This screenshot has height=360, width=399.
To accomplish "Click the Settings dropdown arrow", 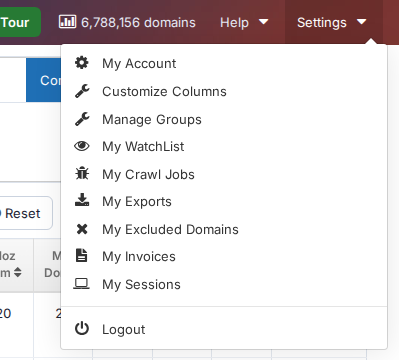I will click(x=361, y=22).
